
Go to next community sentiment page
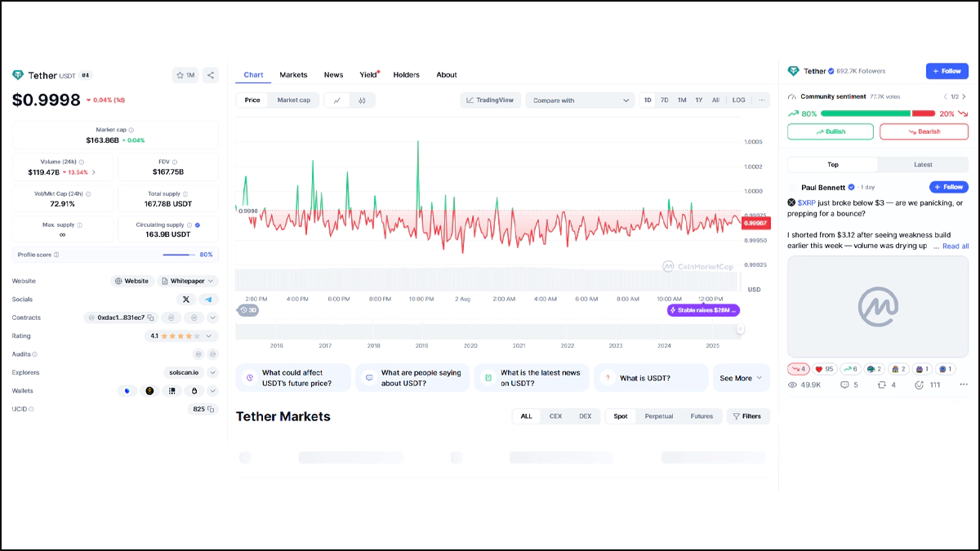965,96
